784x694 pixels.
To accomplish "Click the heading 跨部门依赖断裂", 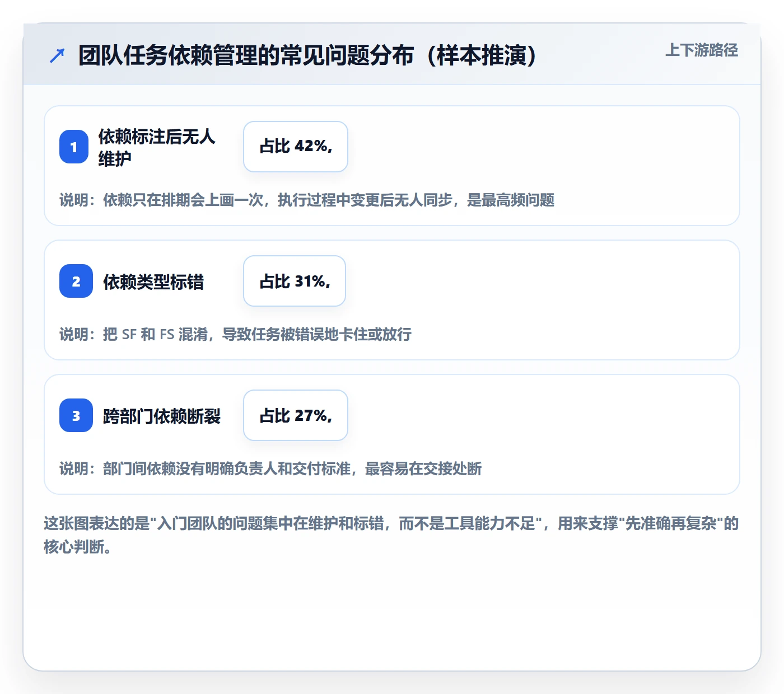I will point(162,416).
